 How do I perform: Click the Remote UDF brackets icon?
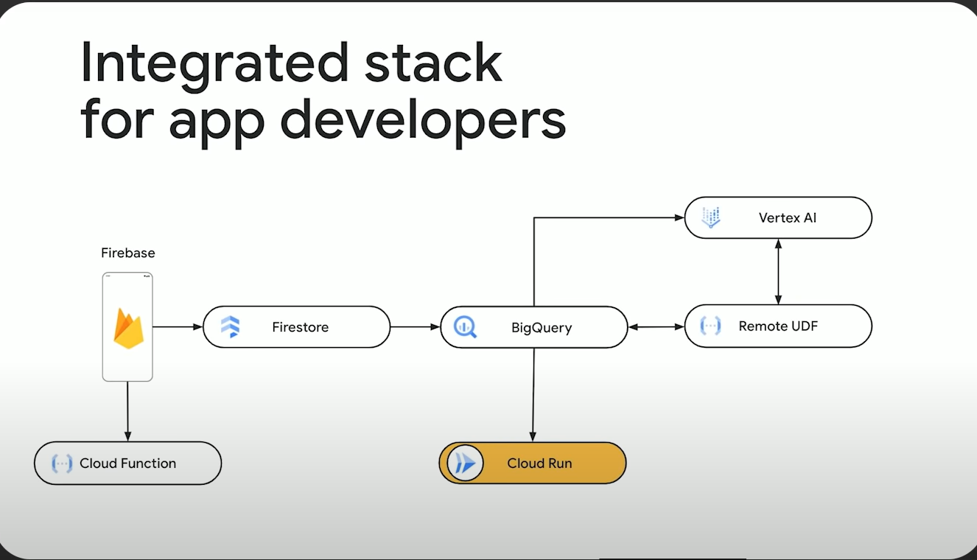[710, 326]
